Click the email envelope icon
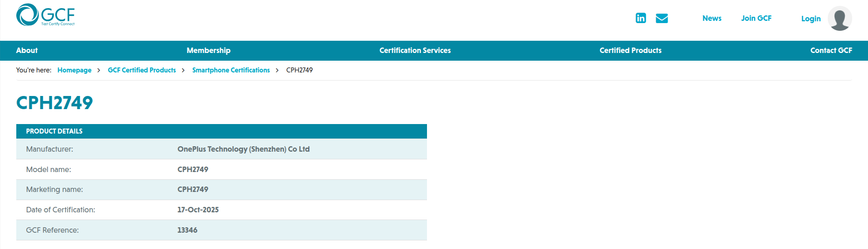The width and height of the screenshot is (868, 249). tap(661, 18)
